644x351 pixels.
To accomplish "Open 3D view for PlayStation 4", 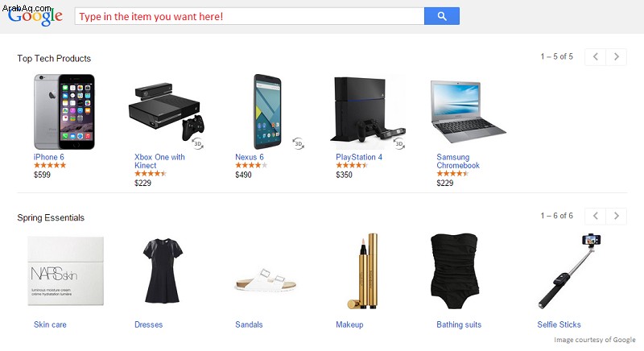I will (x=399, y=143).
